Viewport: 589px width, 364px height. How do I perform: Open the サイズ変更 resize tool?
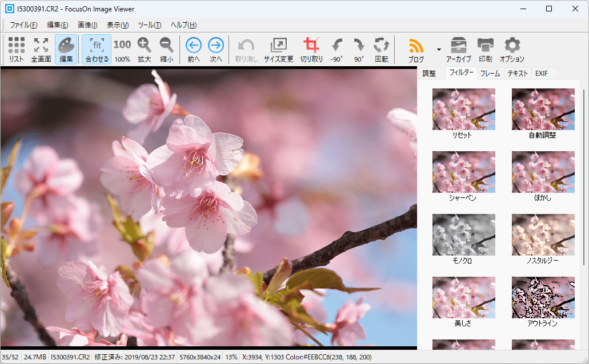click(278, 50)
